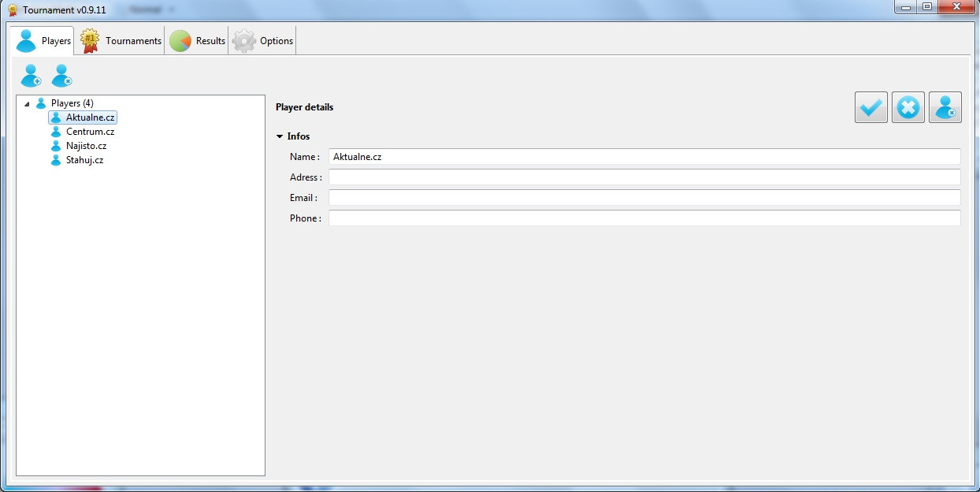Open the Players tab

pyautogui.click(x=43, y=41)
